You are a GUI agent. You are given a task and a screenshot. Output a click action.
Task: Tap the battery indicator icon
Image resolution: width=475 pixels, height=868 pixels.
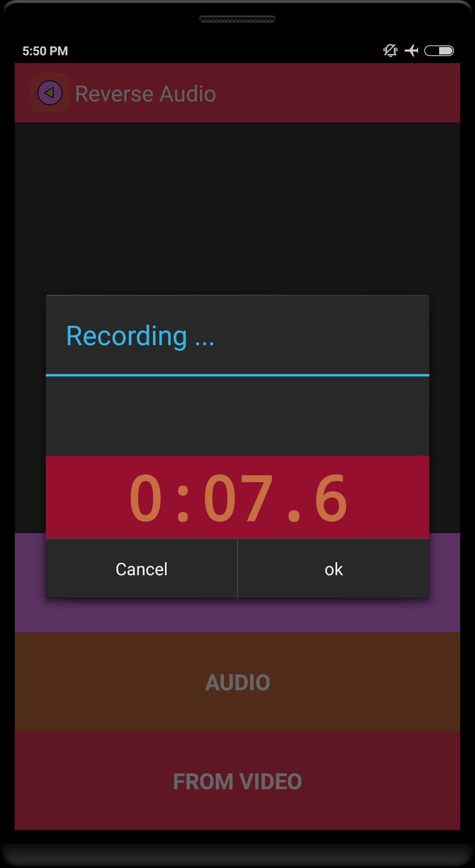[439, 51]
